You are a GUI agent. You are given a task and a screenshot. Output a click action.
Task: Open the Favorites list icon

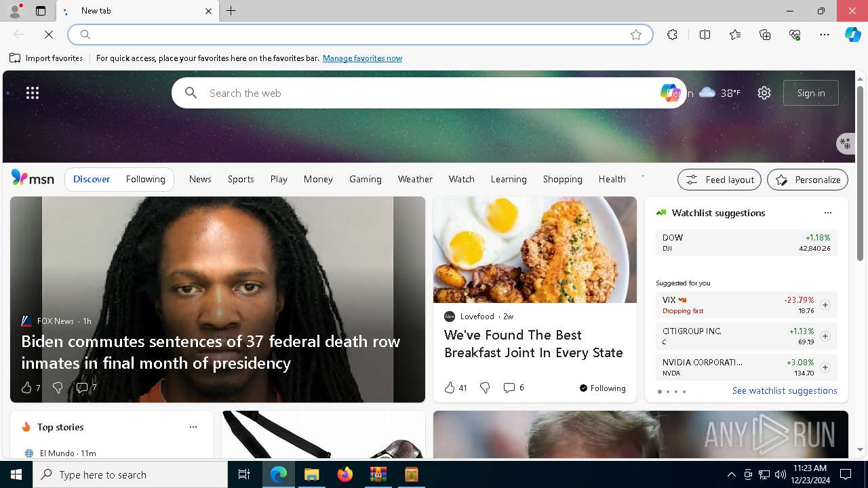735,35
